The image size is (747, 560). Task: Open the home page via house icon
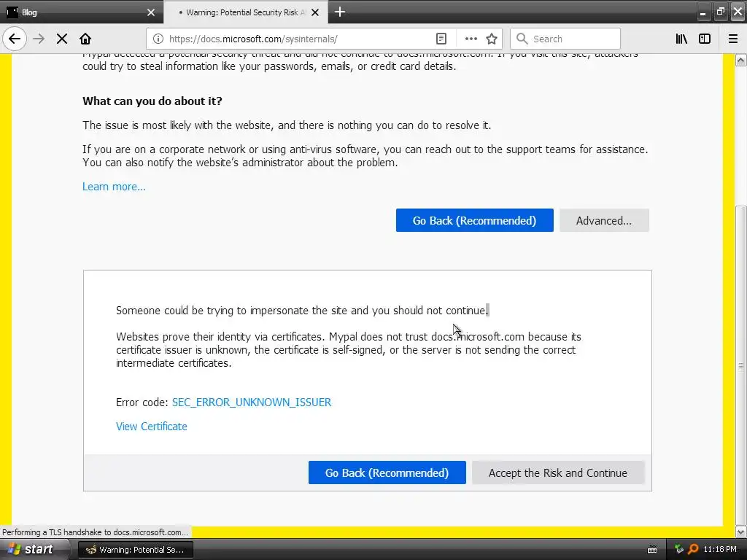(85, 39)
